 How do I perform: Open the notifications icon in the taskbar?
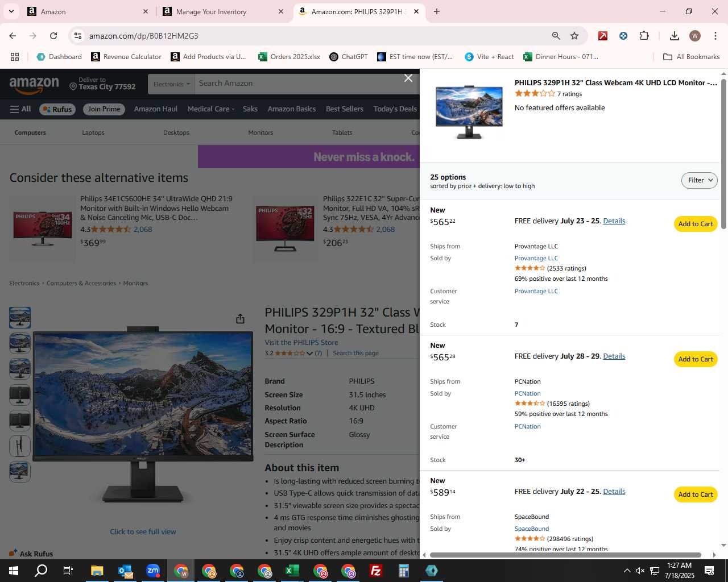[709, 571]
